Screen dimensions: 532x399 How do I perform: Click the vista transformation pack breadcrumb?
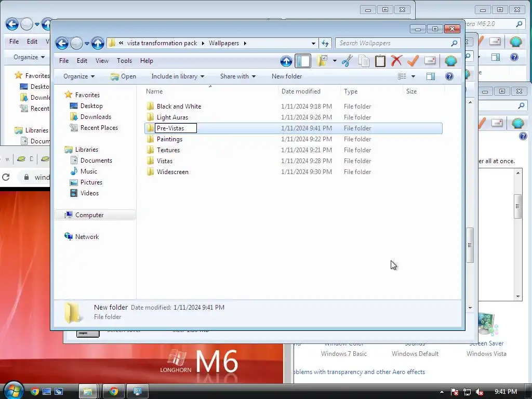click(x=162, y=43)
